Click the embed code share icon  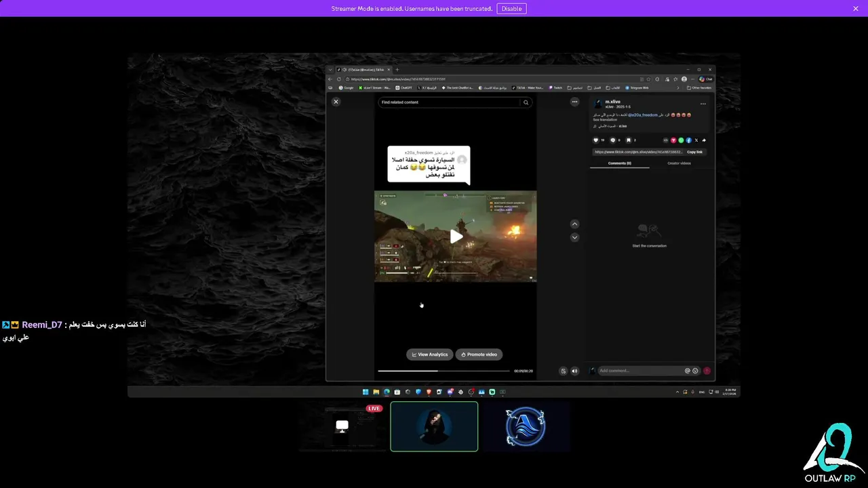(666, 140)
